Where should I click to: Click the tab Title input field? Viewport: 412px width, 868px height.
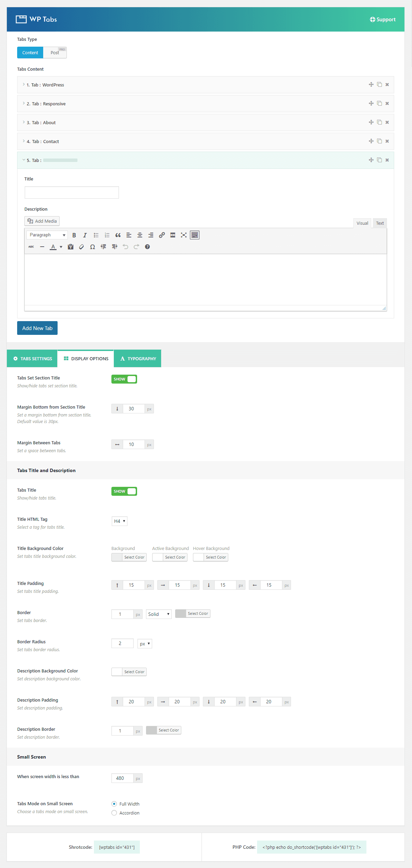click(x=72, y=192)
